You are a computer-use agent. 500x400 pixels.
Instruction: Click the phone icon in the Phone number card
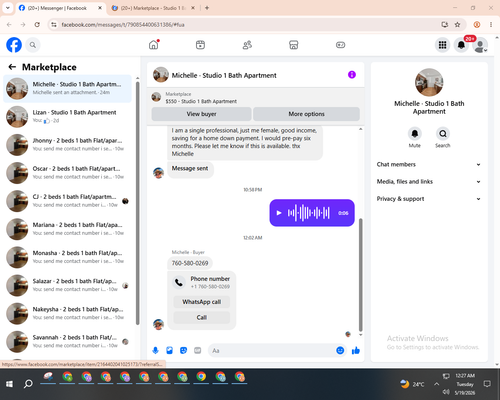coord(179,283)
